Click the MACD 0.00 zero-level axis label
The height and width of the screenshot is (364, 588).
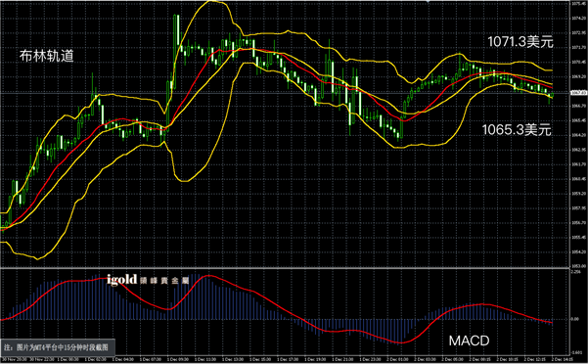(575, 319)
